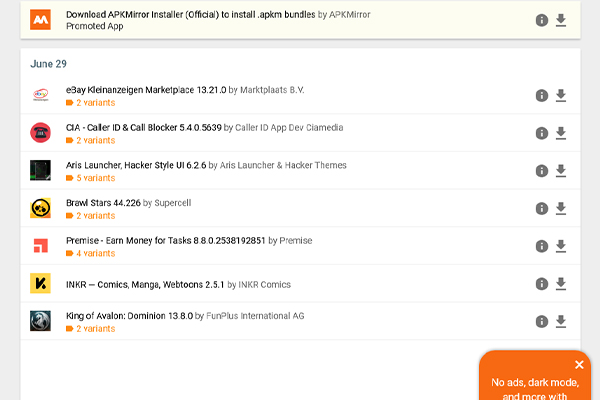This screenshot has height=400, width=600.
Task: Click the June 29 date heading
Action: point(48,64)
